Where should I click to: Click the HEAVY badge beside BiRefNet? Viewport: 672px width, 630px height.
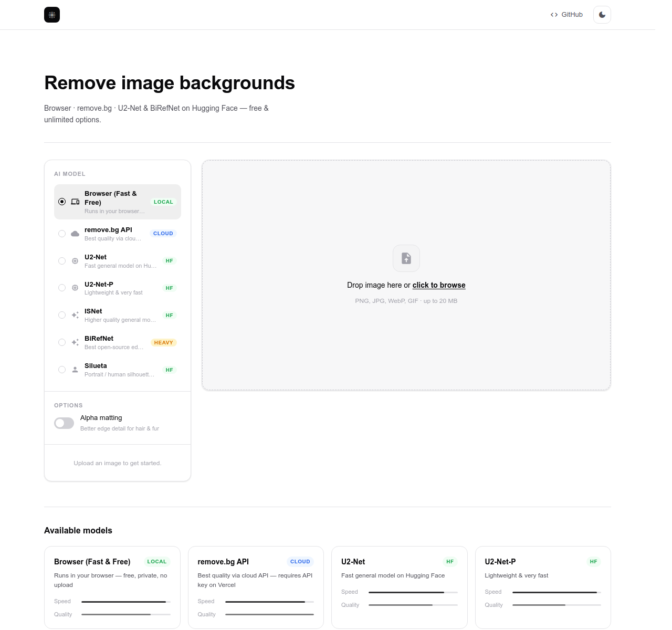(x=164, y=343)
